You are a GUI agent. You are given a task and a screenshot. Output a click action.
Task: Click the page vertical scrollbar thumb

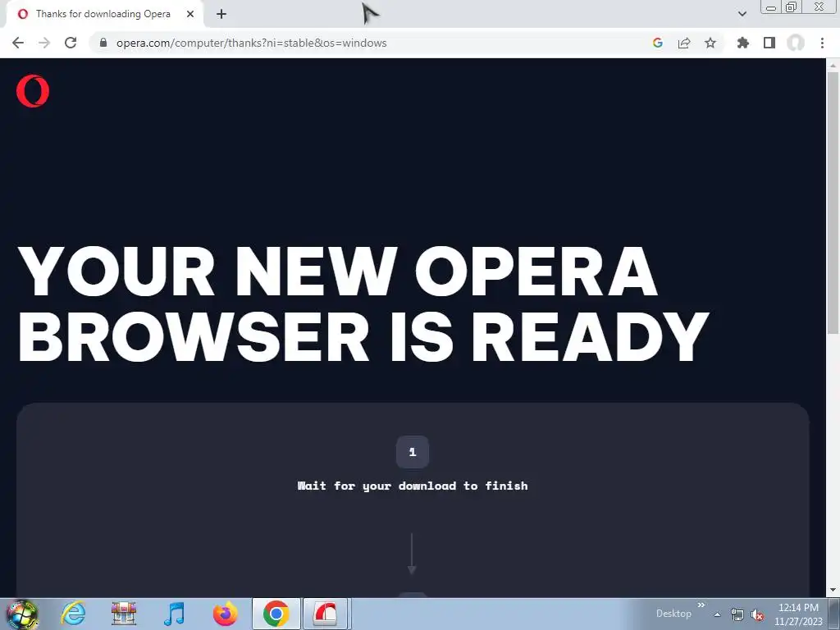click(833, 203)
